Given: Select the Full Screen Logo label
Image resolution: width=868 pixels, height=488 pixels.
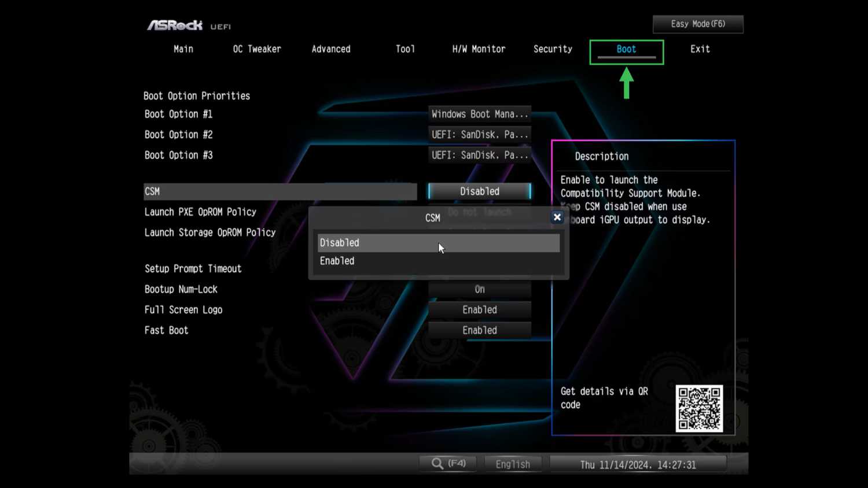Looking at the screenshot, I should [183, 310].
